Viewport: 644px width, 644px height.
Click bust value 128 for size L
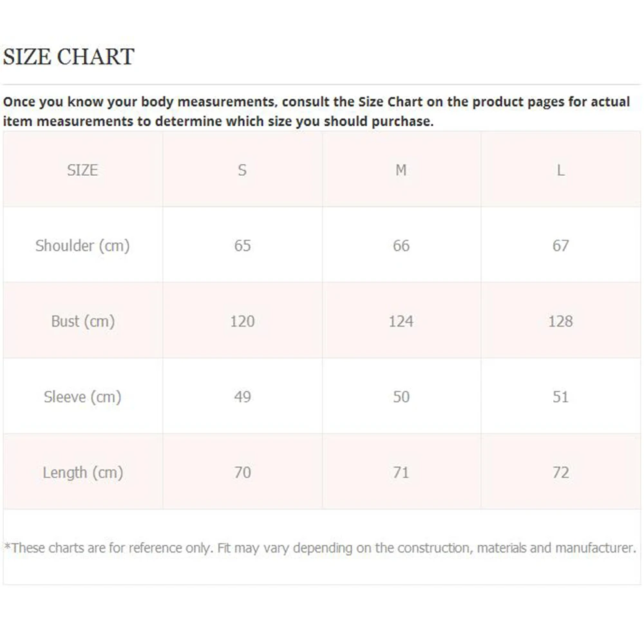point(561,321)
